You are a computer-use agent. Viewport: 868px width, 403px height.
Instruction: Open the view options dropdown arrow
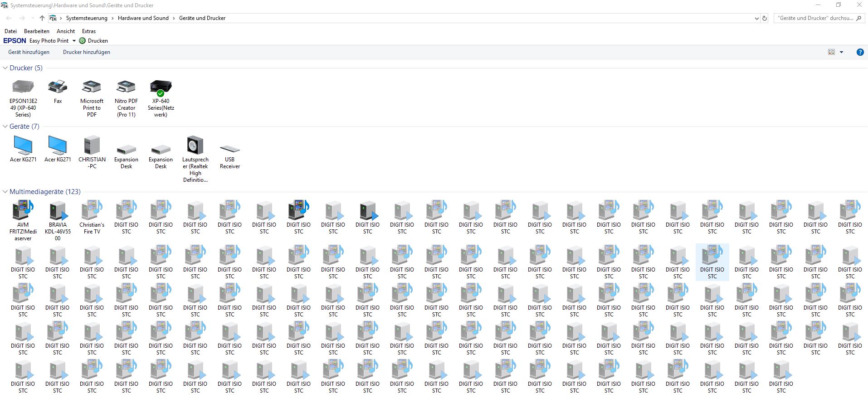841,52
